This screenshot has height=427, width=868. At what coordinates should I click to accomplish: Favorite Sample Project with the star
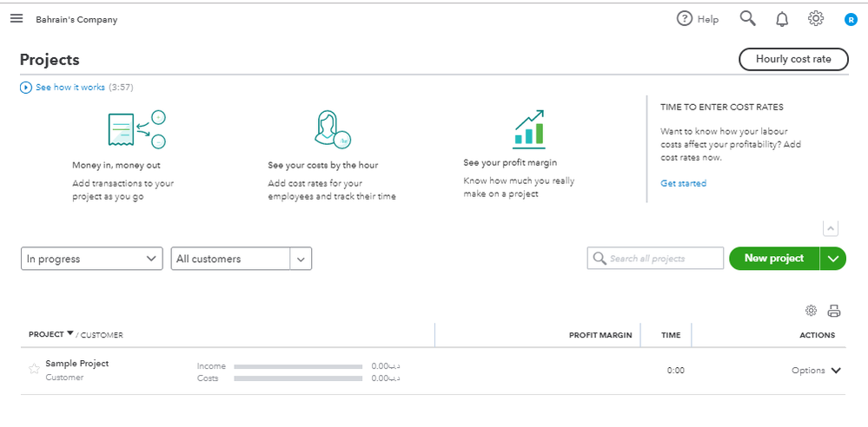click(34, 369)
